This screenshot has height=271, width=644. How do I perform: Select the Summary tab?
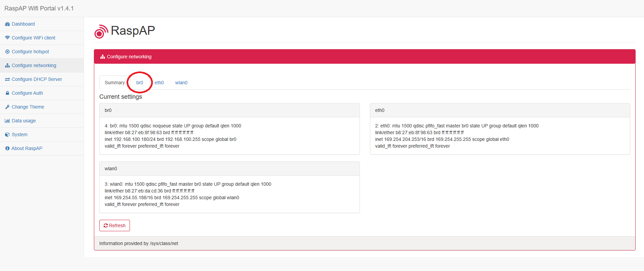click(x=114, y=83)
